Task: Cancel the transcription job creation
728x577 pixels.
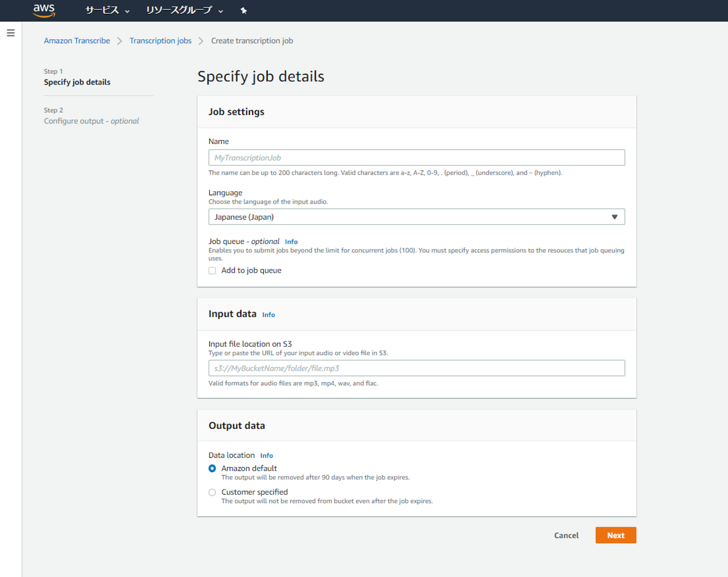Action: pos(566,536)
